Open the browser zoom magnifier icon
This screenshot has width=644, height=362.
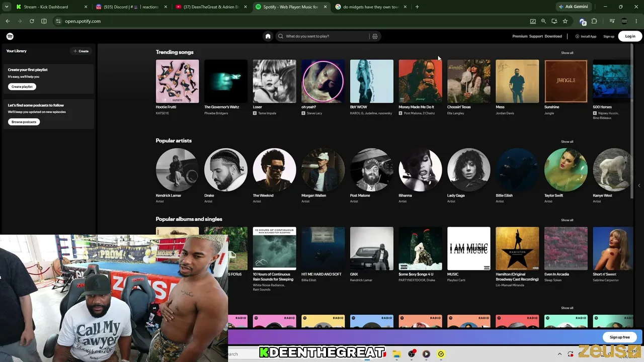pyautogui.click(x=543, y=21)
